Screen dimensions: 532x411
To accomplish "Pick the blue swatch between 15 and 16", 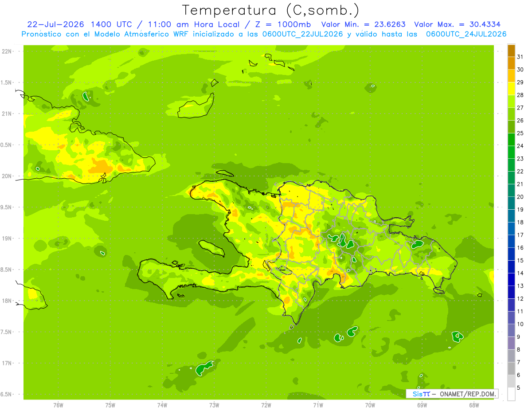I will (x=511, y=254).
